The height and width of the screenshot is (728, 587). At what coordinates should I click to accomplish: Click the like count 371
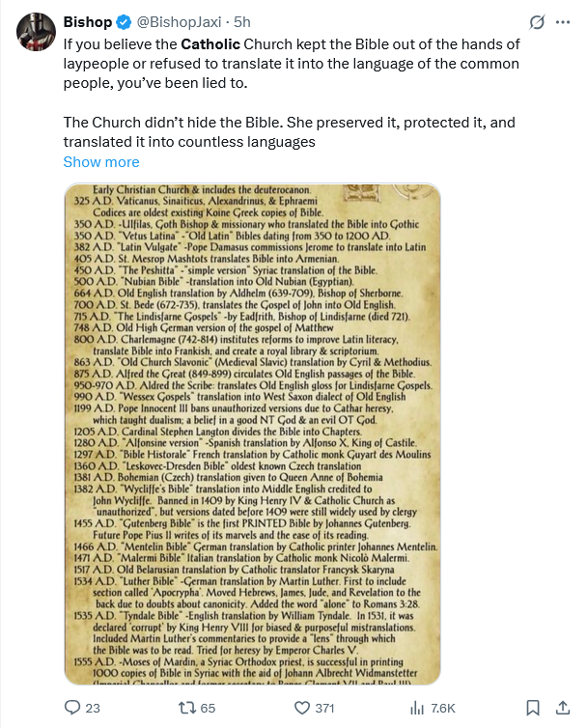pos(324,708)
